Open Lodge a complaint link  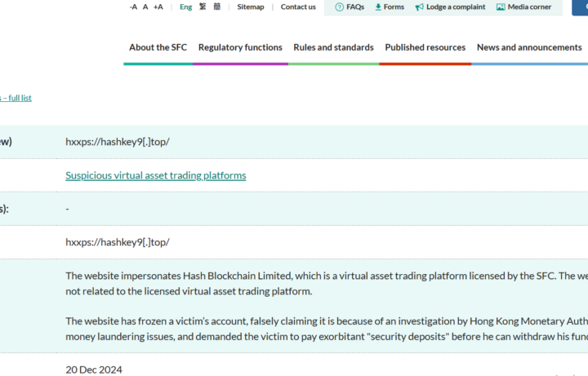click(x=456, y=7)
